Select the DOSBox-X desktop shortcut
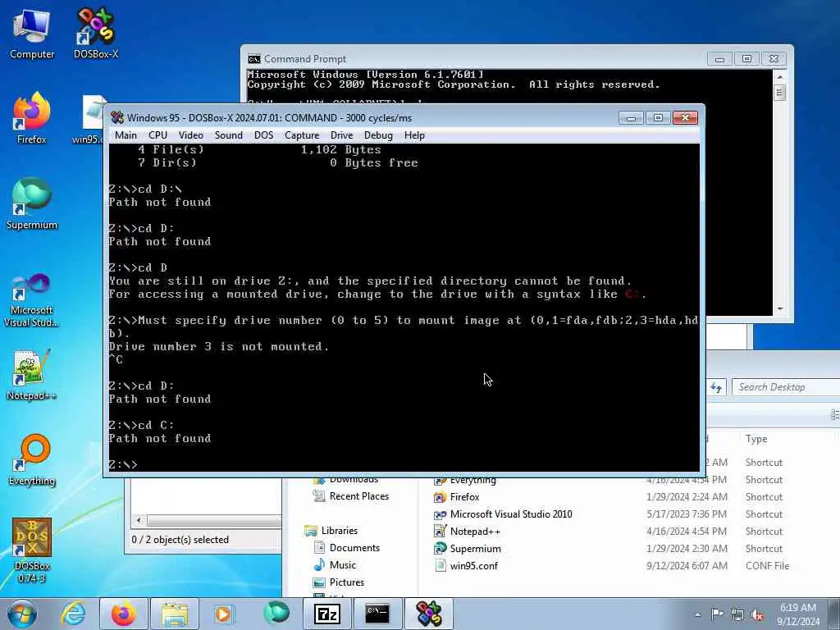 tap(96, 33)
